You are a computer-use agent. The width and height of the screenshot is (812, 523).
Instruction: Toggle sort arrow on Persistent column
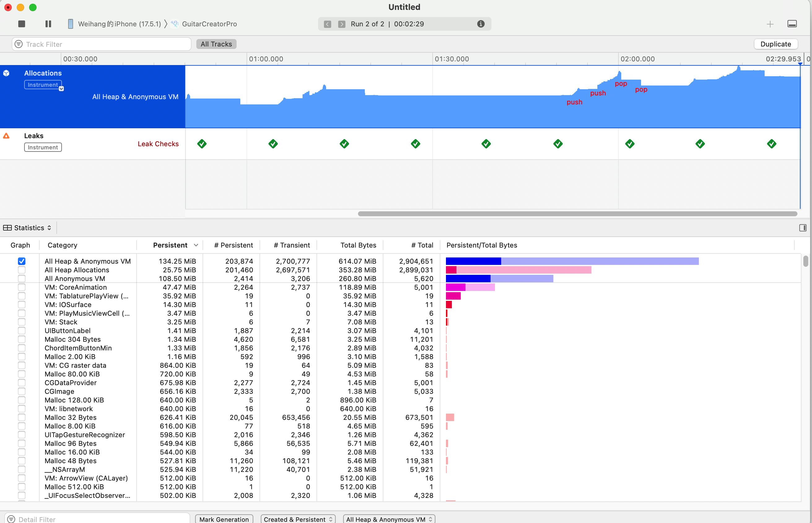click(196, 245)
